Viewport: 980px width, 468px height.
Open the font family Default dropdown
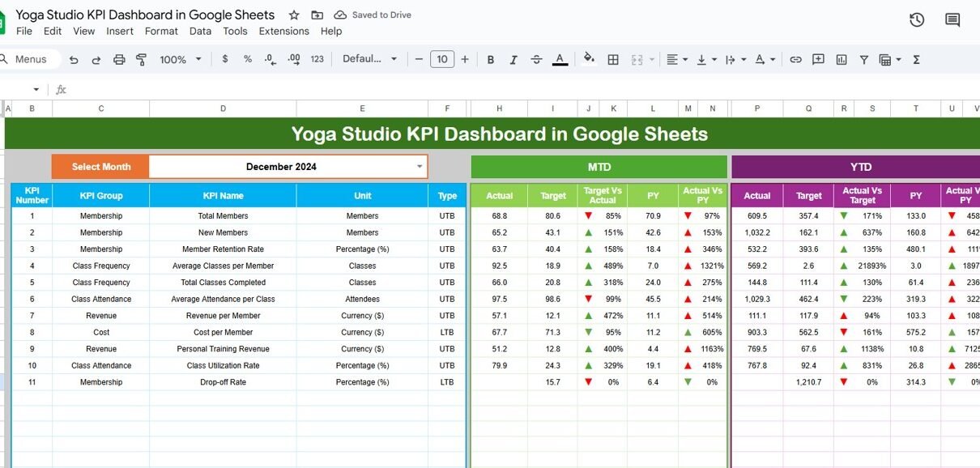pyautogui.click(x=370, y=59)
